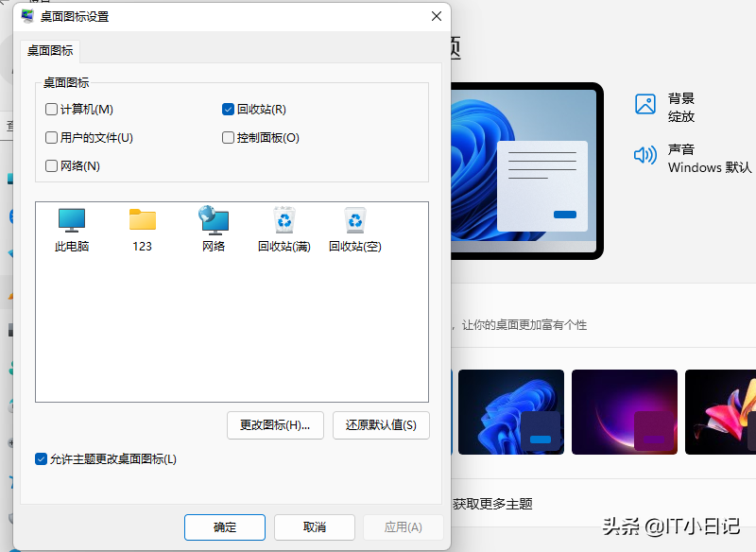Tick the 用户的文件(U) checkbox
The width and height of the screenshot is (756, 552).
(x=52, y=138)
